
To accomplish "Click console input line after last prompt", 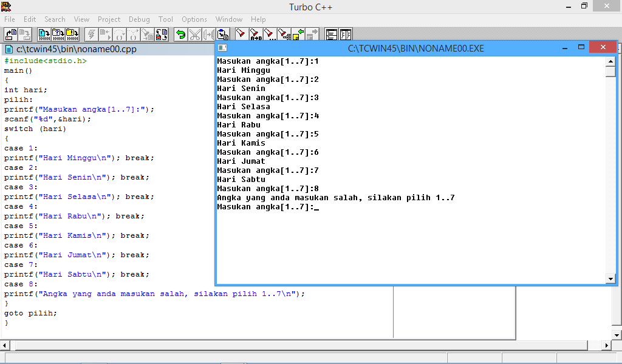I will click(x=317, y=207).
